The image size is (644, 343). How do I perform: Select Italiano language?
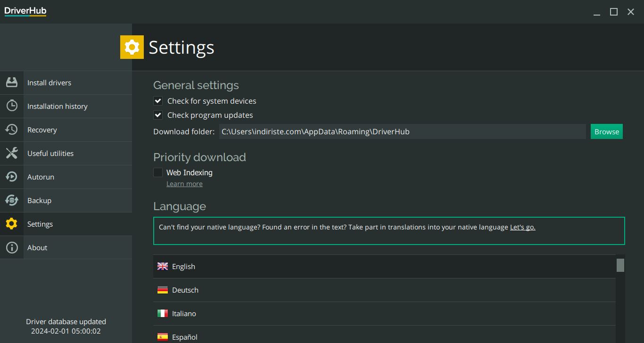[x=384, y=313]
